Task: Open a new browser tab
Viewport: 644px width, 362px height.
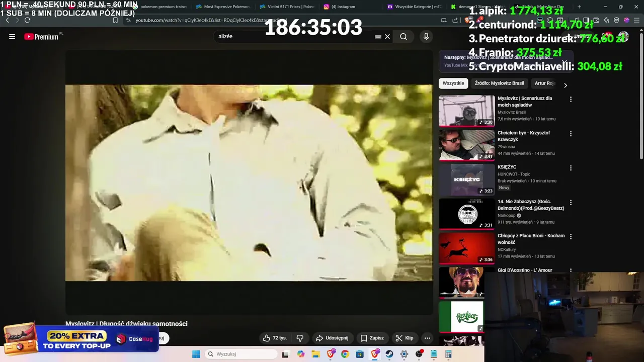Action: [579, 7]
